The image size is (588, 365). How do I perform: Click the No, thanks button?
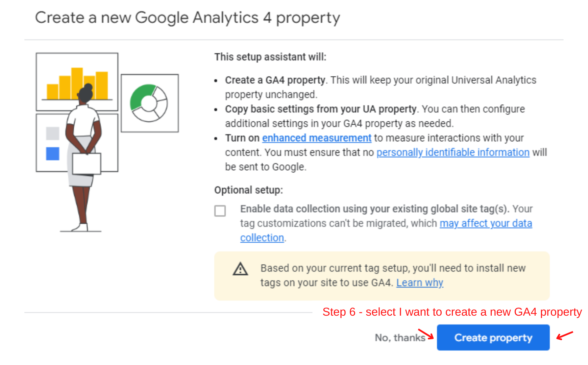click(400, 337)
